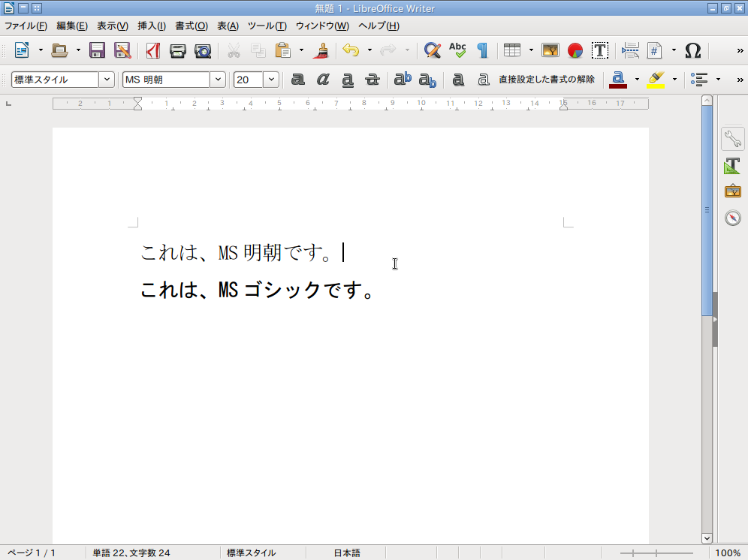Image resolution: width=748 pixels, height=560 pixels.
Task: Open the sidebar Gallery
Action: tap(733, 191)
